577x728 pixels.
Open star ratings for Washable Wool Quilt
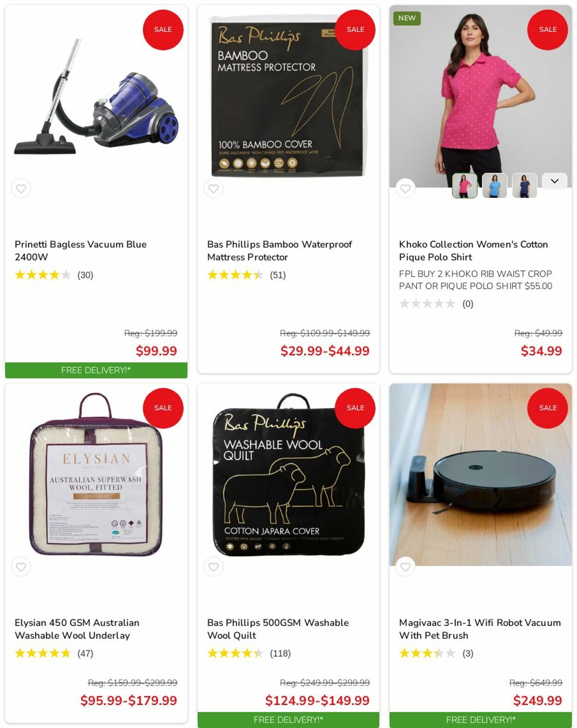pos(235,653)
